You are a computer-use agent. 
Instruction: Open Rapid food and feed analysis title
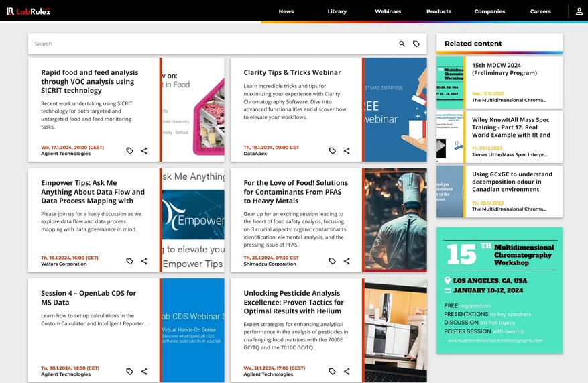coord(90,81)
